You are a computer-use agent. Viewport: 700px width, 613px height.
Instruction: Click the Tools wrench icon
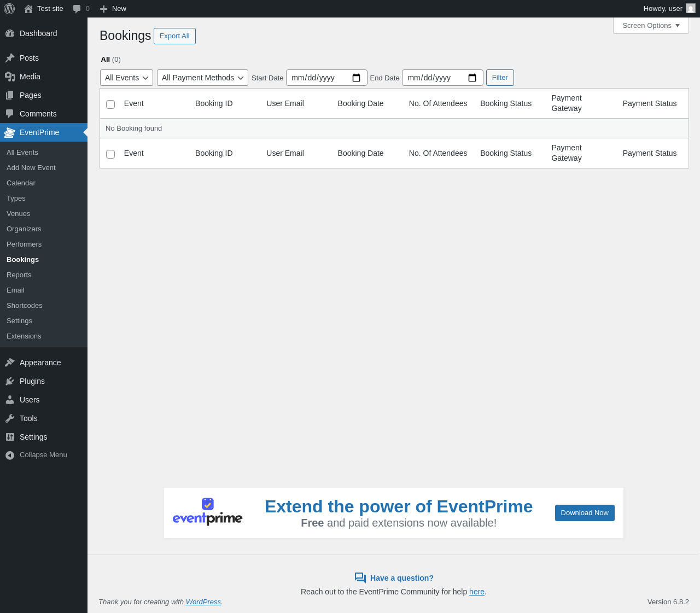pyautogui.click(x=10, y=418)
